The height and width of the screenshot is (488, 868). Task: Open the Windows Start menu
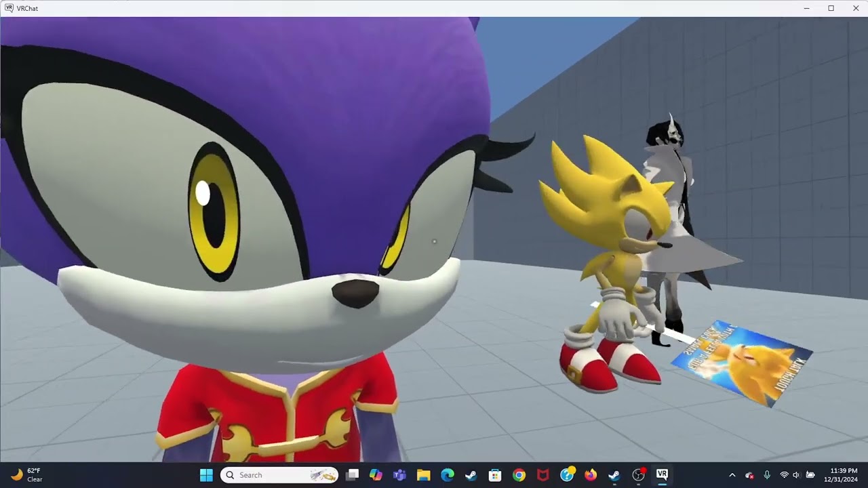click(x=207, y=475)
